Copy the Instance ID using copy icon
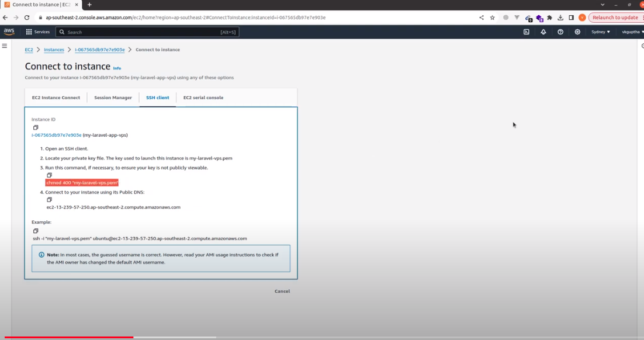Viewport: 644px width, 340px height. click(x=36, y=127)
